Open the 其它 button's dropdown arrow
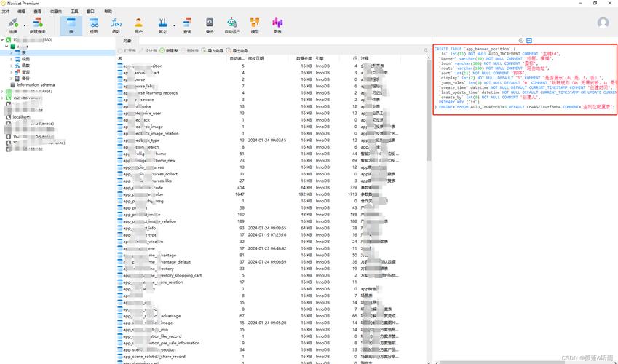Image resolution: width=618 pixels, height=364 pixels. tap(174, 25)
